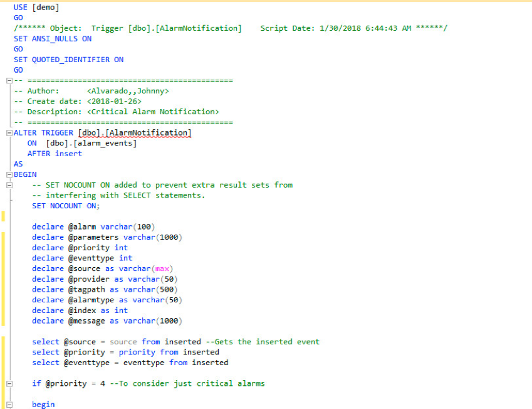Click the [AlarmNotification] trigger name
The image size is (532, 409).
(x=149, y=133)
